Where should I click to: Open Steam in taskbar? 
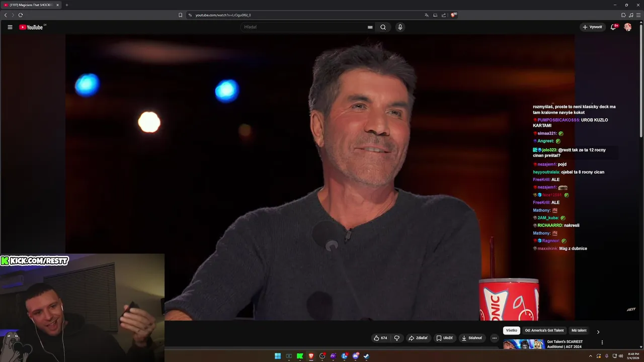[x=366, y=356]
